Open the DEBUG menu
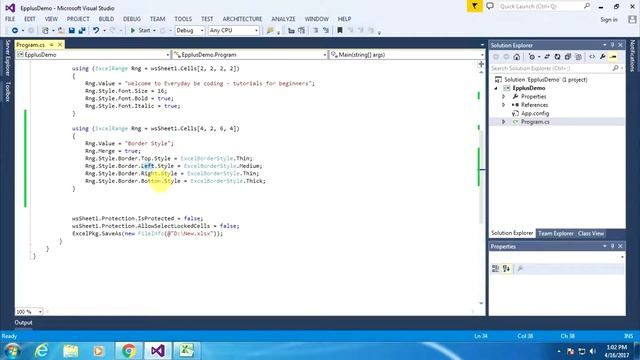 132,19
